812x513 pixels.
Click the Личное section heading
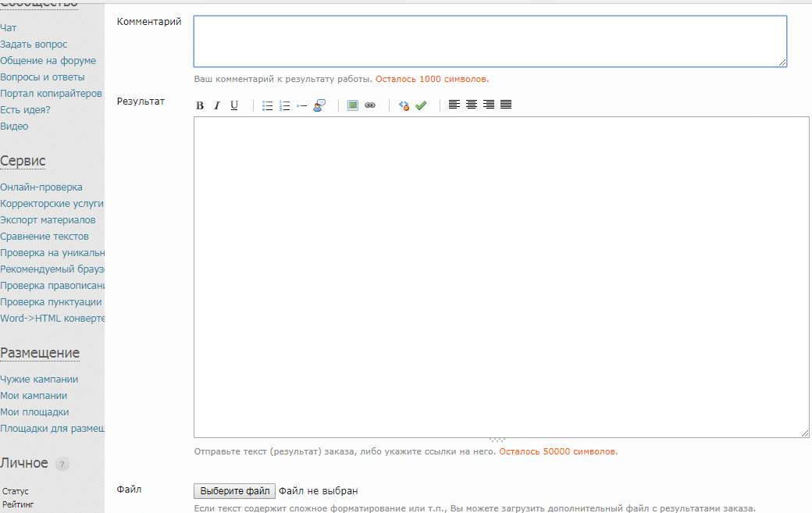[x=24, y=463]
